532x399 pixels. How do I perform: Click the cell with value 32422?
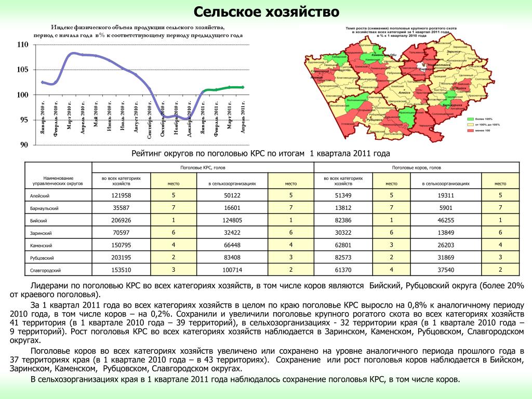(232, 233)
